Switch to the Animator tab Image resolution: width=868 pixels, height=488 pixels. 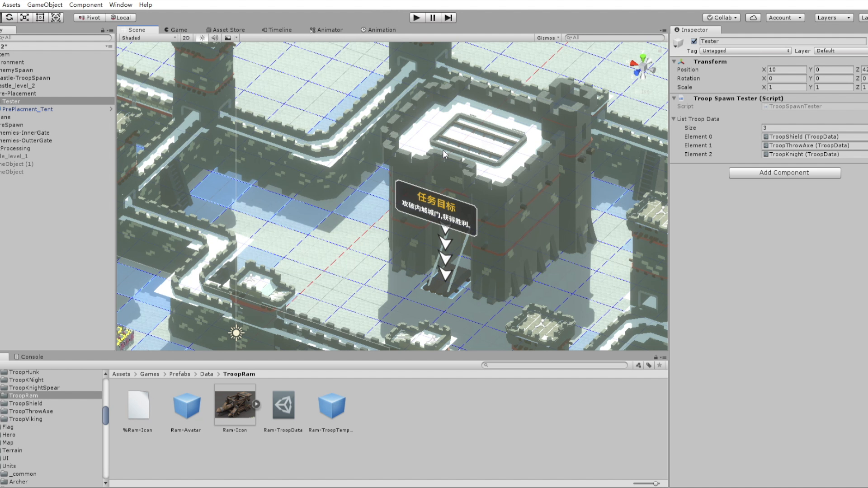pyautogui.click(x=326, y=30)
